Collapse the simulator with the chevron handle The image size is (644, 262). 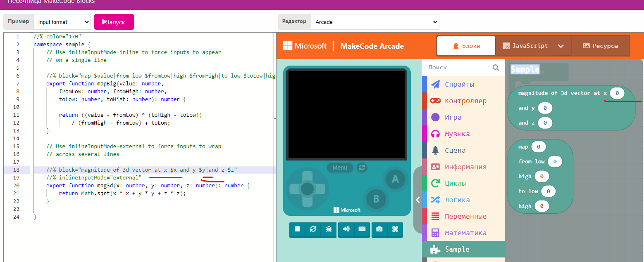(417, 200)
